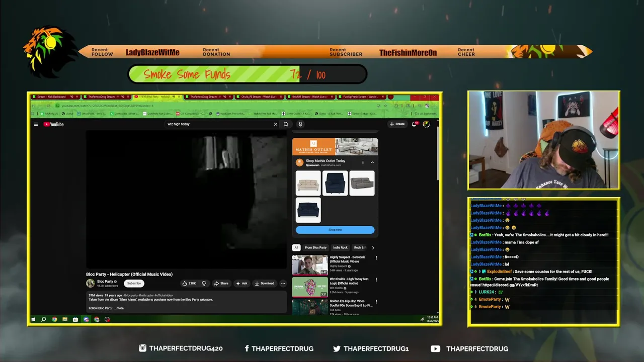Viewport: 644px width, 362px height.
Task: Open options for Golden Era Hip-Hop video
Action: click(x=376, y=302)
